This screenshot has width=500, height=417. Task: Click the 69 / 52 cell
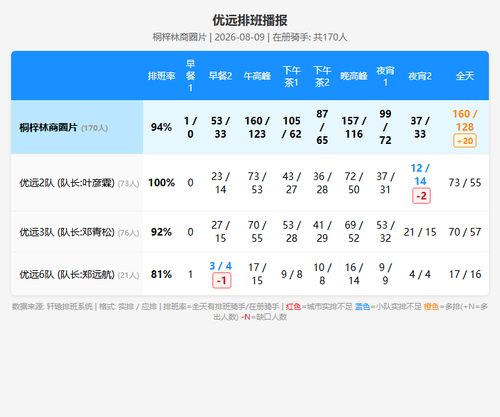(354, 232)
